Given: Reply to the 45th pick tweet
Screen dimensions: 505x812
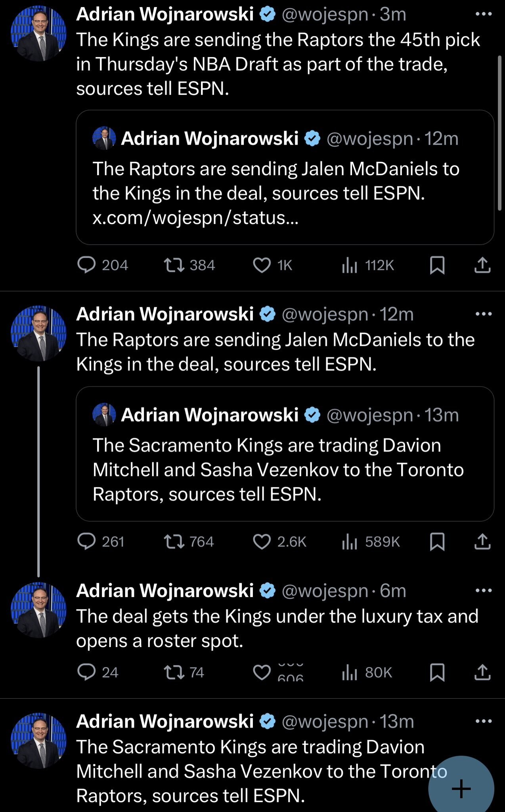Looking at the screenshot, I should [x=86, y=265].
